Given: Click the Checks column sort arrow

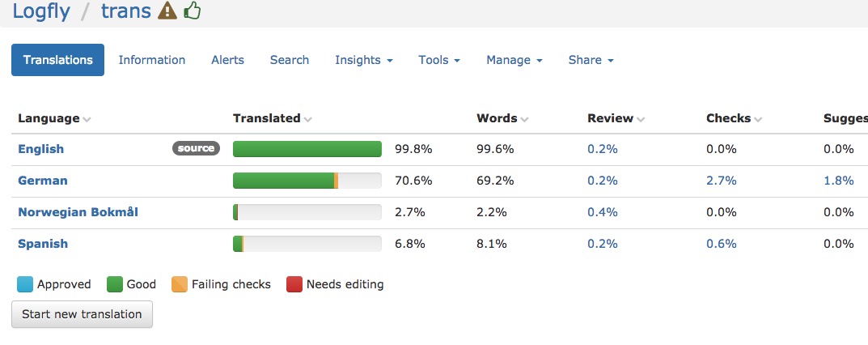Looking at the screenshot, I should [x=758, y=119].
